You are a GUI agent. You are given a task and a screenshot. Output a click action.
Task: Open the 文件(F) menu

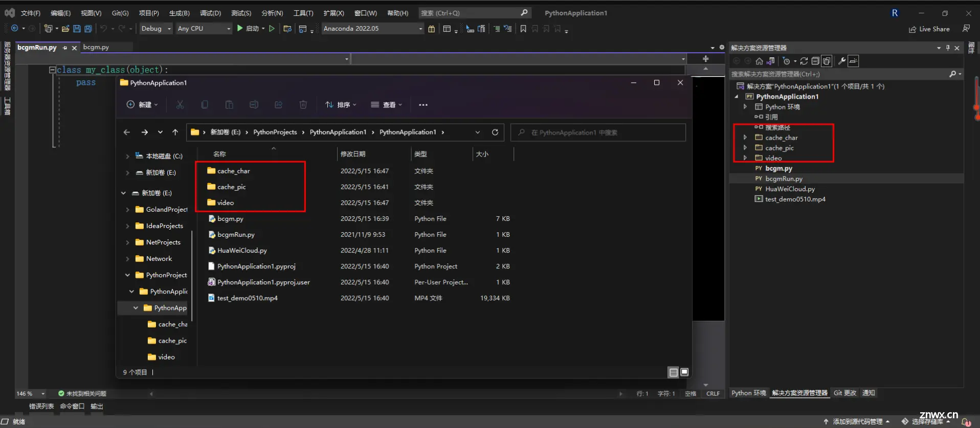(31, 13)
